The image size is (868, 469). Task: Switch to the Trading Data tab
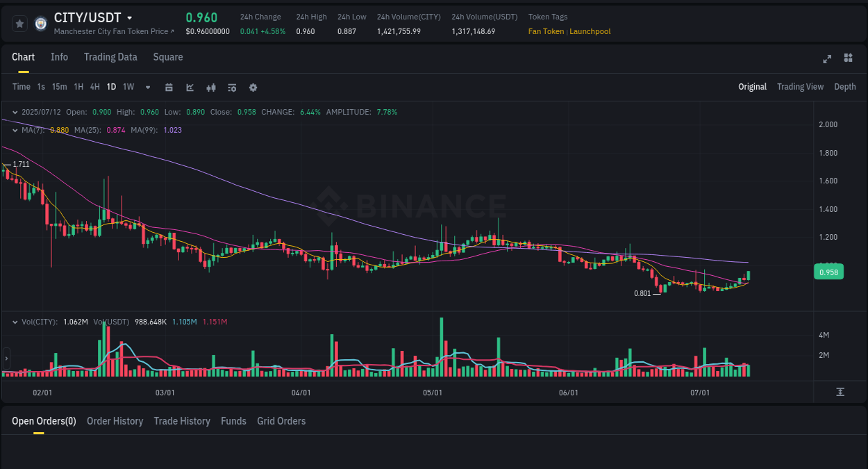click(110, 57)
